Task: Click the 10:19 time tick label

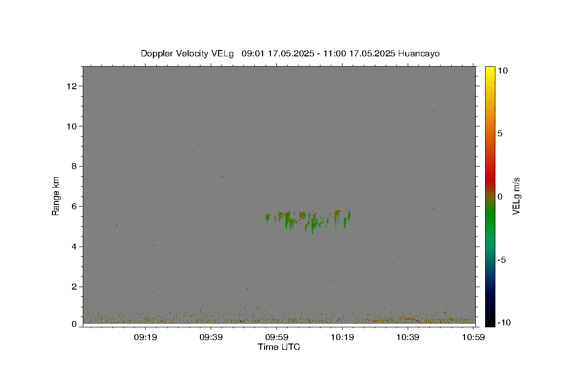Action: point(342,337)
